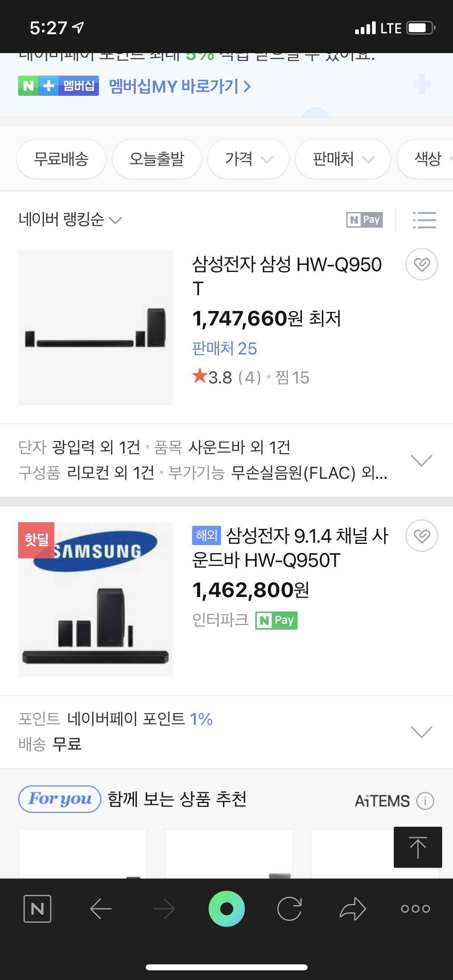
Task: Select the 오늘출발 filter chip
Action: coord(157,159)
